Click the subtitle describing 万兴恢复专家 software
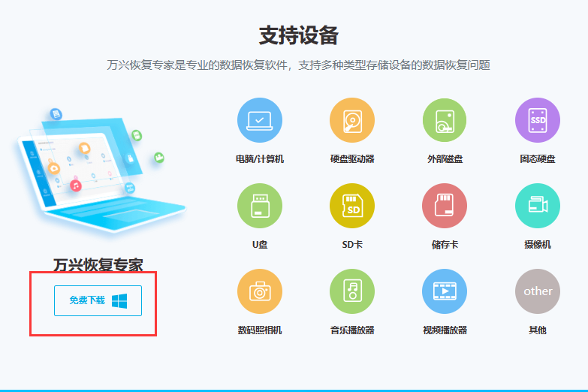Image resolution: width=588 pixels, height=392 pixels. (x=298, y=65)
